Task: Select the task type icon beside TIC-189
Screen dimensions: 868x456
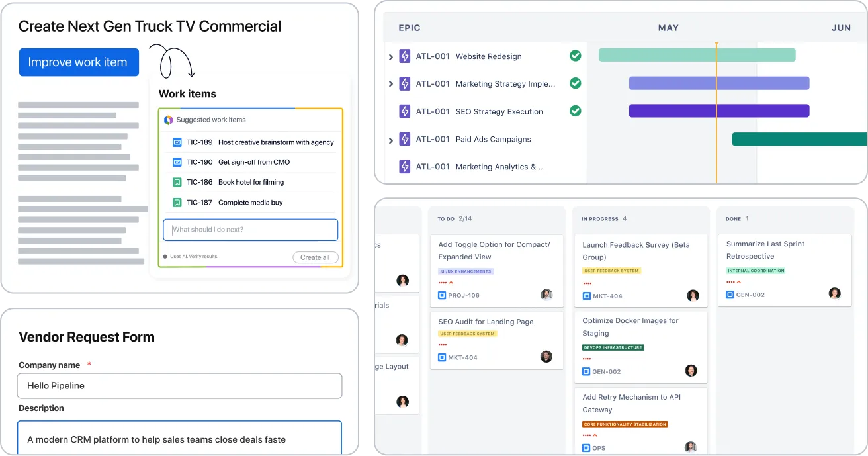Action: click(176, 142)
